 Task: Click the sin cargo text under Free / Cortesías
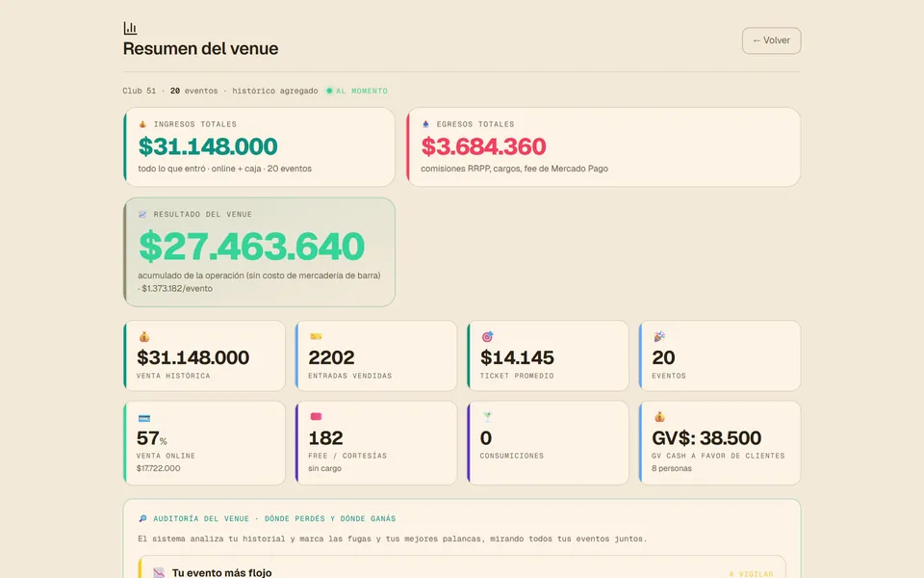[x=324, y=468]
